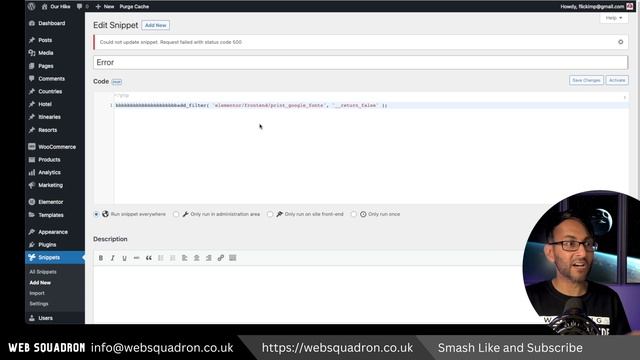The image size is (640, 360).
Task: Open Add New snippet submenu
Action: coord(40,282)
